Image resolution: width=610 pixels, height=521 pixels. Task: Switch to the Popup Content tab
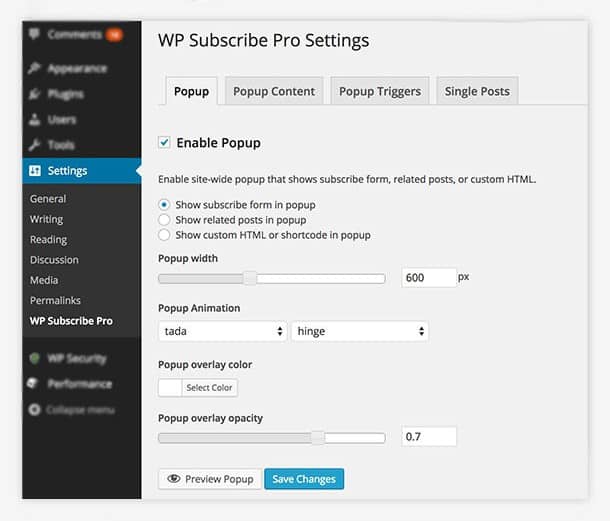point(273,91)
